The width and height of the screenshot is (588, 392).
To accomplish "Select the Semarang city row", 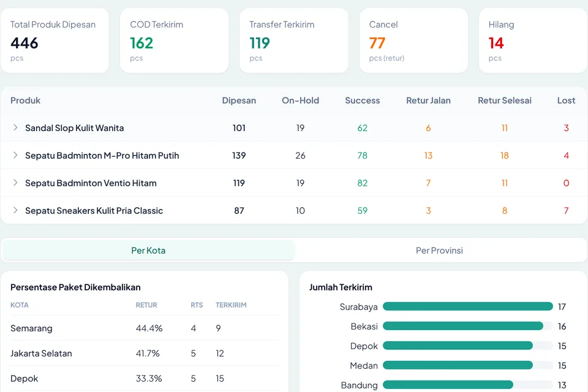I will (x=145, y=328).
